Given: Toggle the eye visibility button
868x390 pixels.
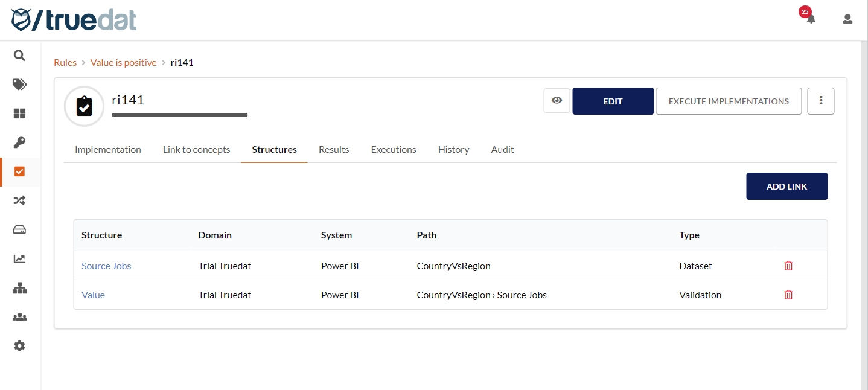Looking at the screenshot, I should pyautogui.click(x=557, y=101).
